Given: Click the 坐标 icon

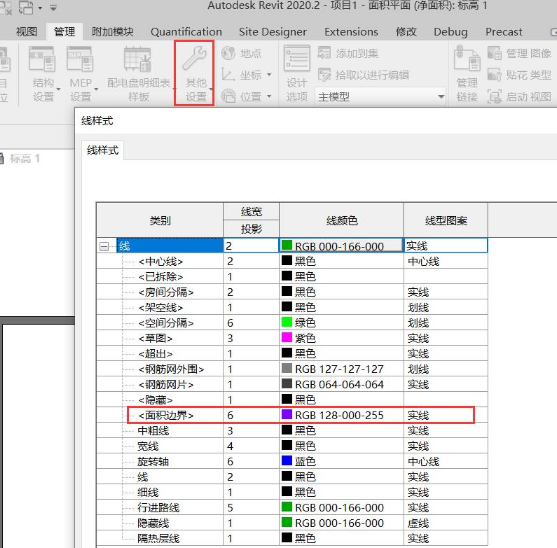Looking at the screenshot, I should pyautogui.click(x=228, y=75).
